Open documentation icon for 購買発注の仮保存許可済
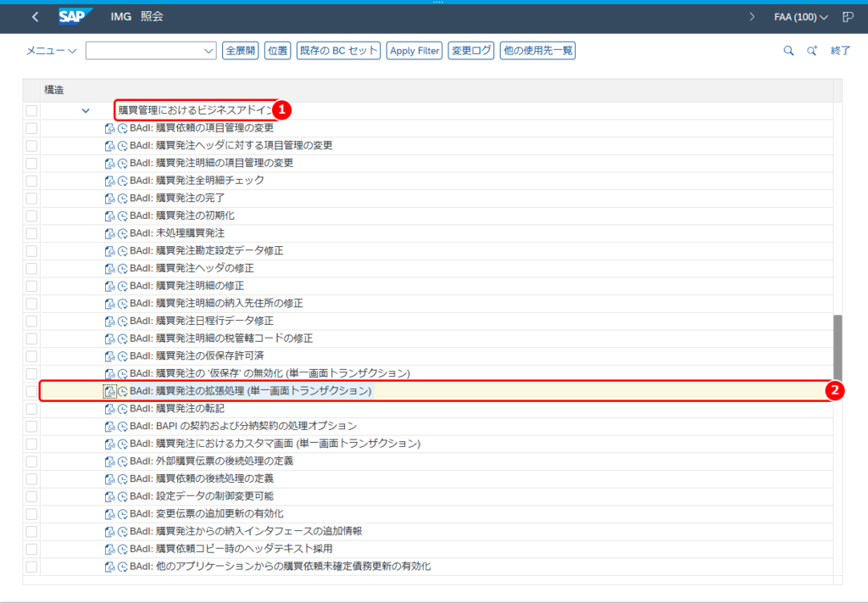Viewport: 868px width, 604px height. pyautogui.click(x=109, y=356)
